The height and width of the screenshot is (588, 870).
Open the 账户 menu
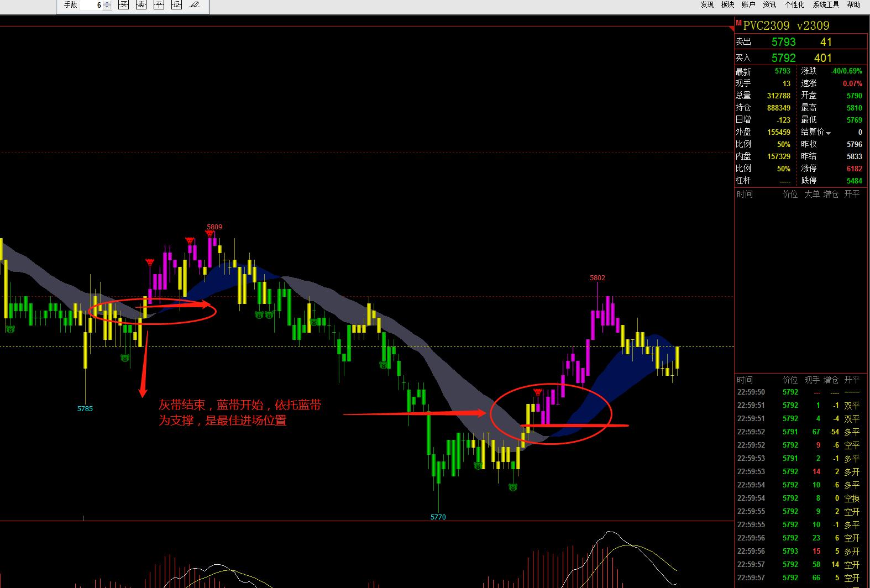coord(748,4)
